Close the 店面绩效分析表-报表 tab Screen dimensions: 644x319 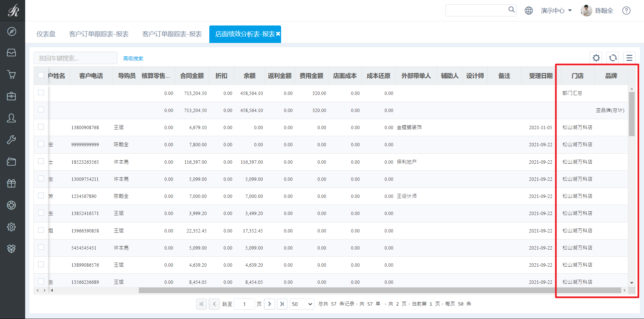(x=278, y=34)
